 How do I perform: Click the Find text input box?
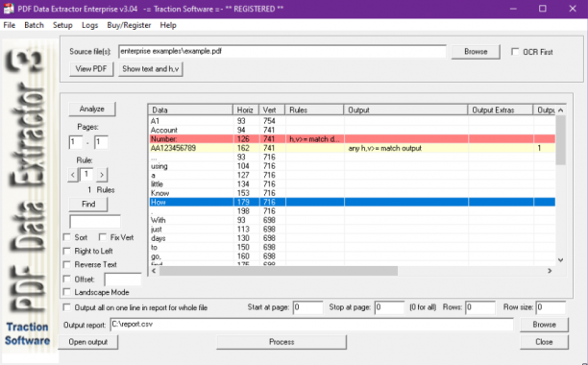(95, 222)
